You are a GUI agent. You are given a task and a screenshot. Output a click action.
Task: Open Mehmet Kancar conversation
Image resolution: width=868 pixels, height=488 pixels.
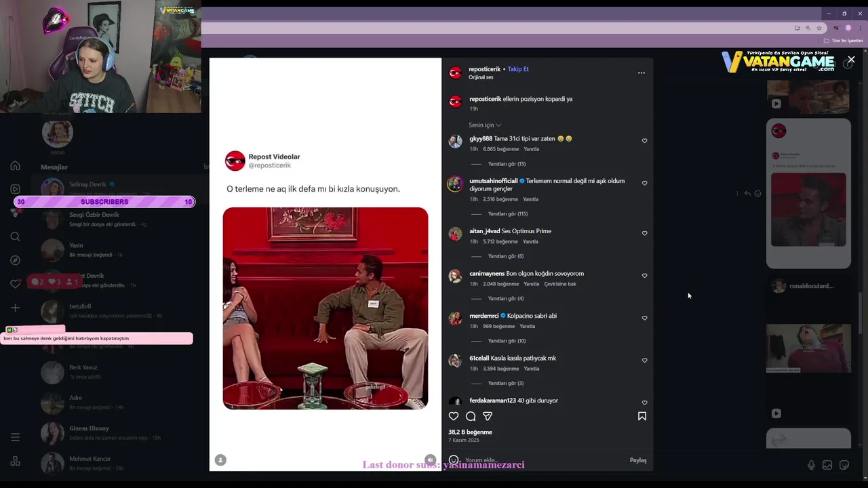[x=122, y=463]
